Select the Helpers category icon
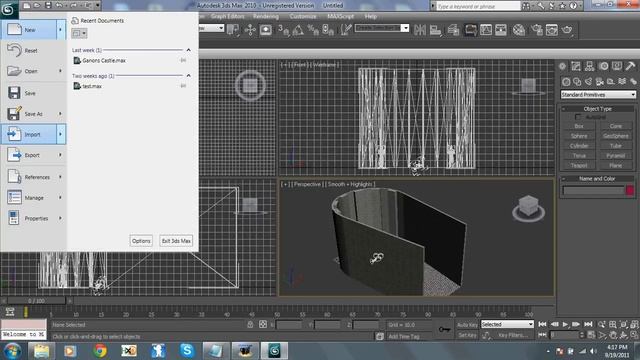The width and height of the screenshot is (640, 360). pos(611,82)
